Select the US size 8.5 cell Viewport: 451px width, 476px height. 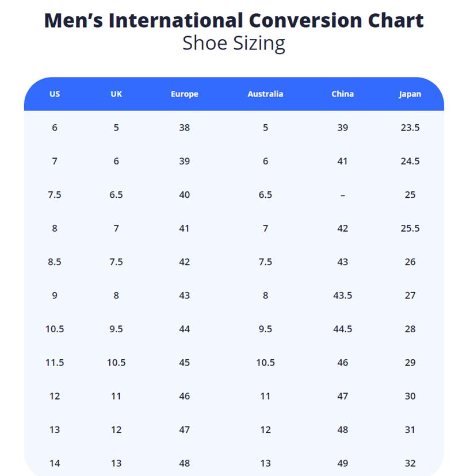pyautogui.click(x=55, y=262)
